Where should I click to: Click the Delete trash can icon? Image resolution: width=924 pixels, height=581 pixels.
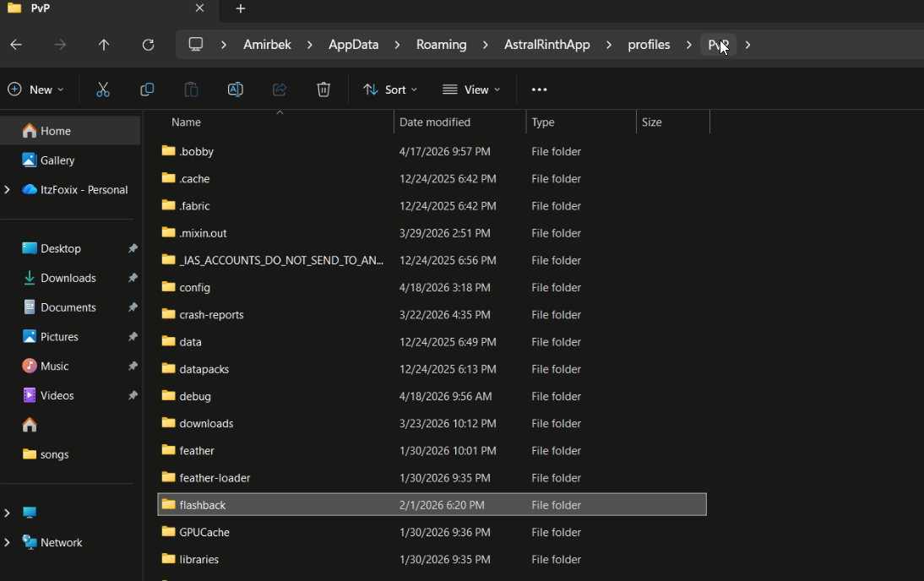(x=323, y=90)
